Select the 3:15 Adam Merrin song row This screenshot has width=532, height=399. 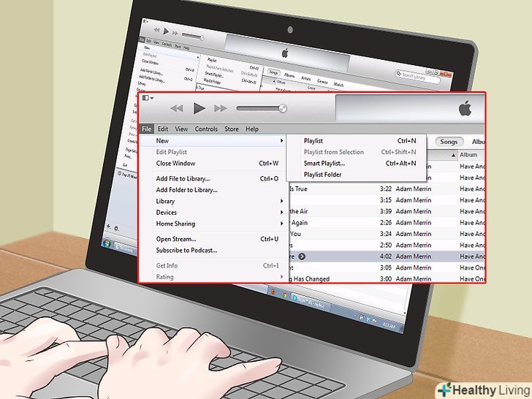click(387, 200)
